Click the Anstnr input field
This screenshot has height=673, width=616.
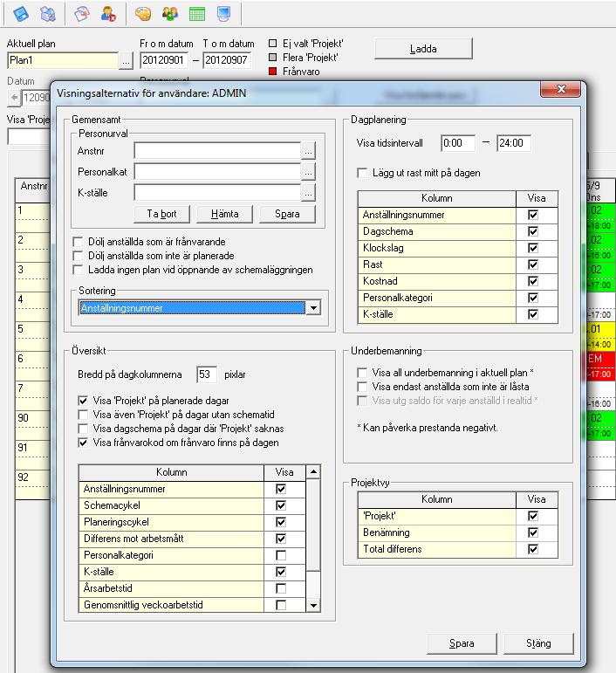217,151
